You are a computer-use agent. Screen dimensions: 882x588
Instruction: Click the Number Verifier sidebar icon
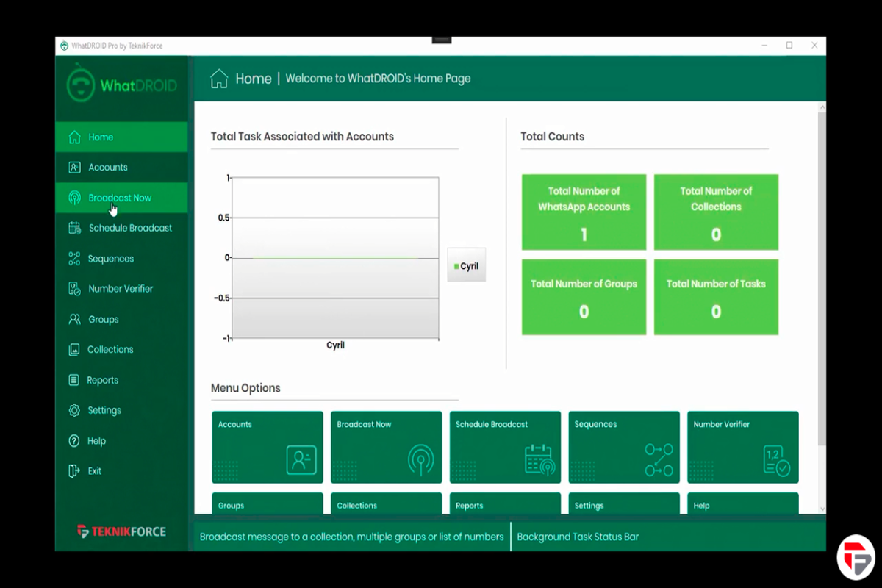pos(74,289)
